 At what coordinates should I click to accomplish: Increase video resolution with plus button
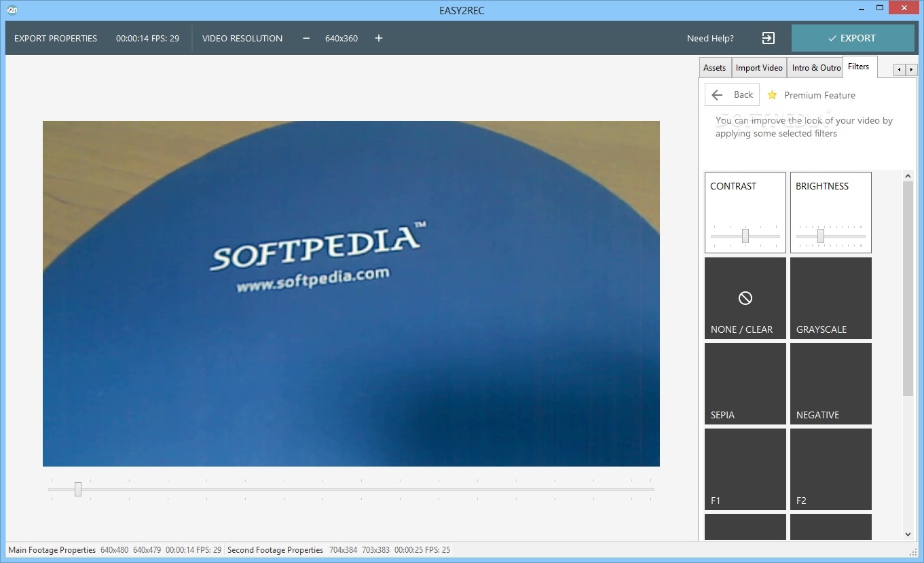click(379, 38)
